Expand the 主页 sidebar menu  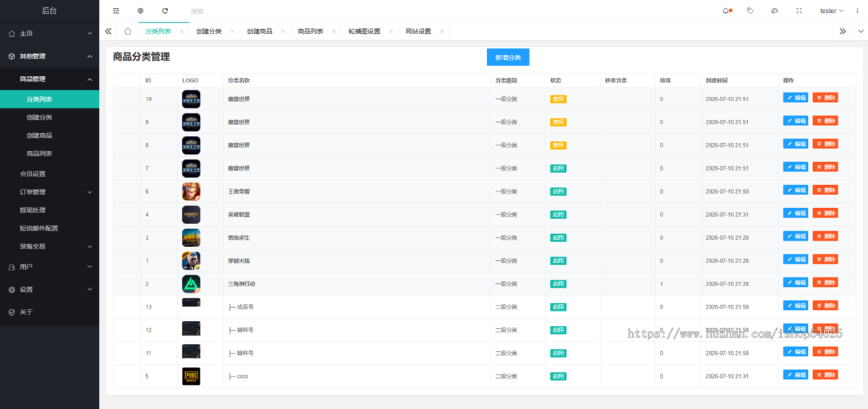pyautogui.click(x=49, y=33)
